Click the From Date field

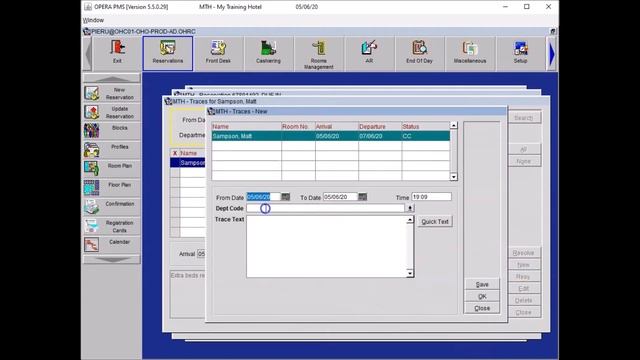[x=263, y=197]
